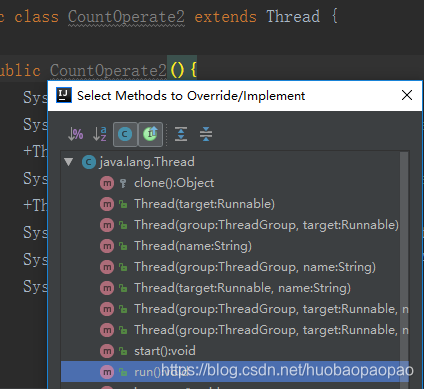Viewport: 424px width, 389px height.
Task: Click method icon beside Thread(name:String)
Action: tap(107, 246)
